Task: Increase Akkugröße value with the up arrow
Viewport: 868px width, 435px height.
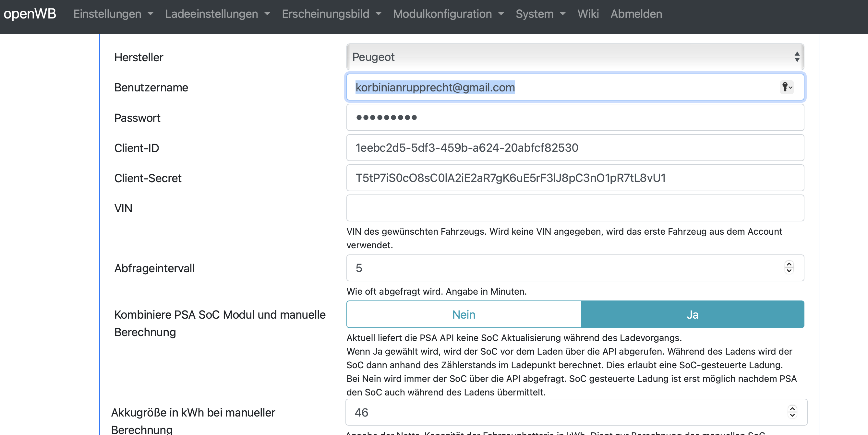Action: click(x=792, y=409)
